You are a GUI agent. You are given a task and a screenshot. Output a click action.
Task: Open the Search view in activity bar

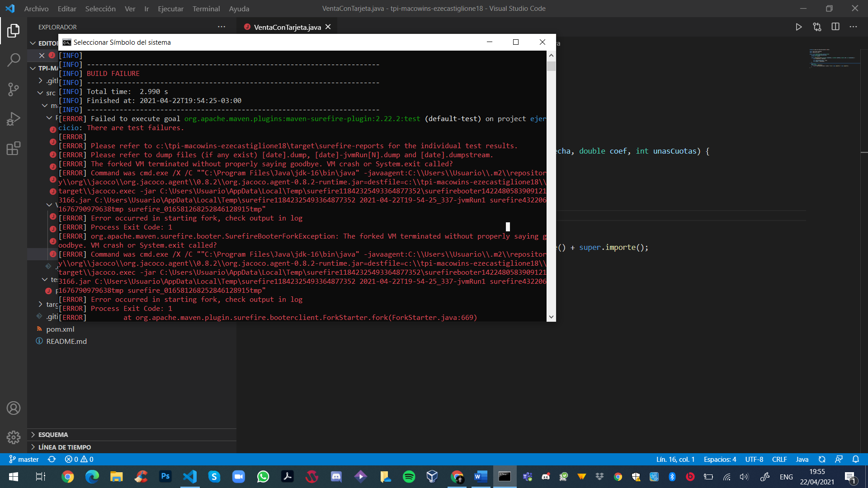(14, 60)
